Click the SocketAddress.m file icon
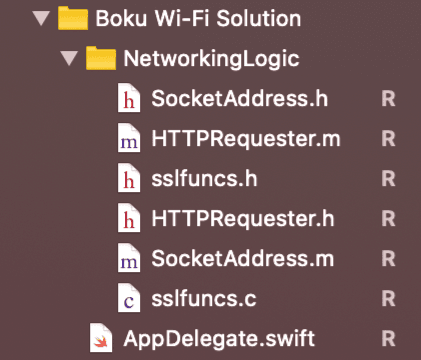The width and height of the screenshot is (421, 360). (x=129, y=258)
